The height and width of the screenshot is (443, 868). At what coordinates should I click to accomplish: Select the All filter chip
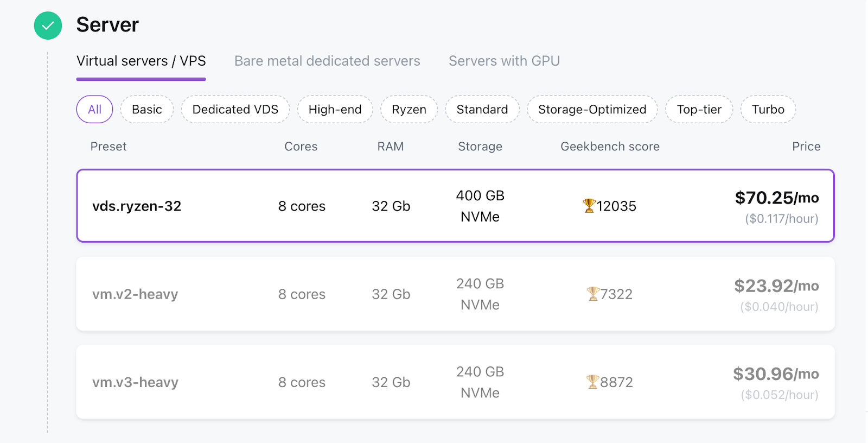coord(94,109)
